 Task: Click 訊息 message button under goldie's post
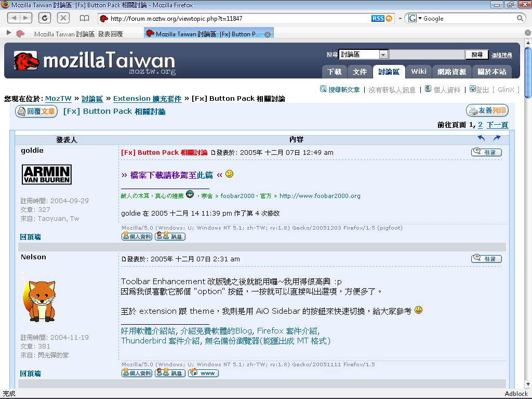[170, 236]
